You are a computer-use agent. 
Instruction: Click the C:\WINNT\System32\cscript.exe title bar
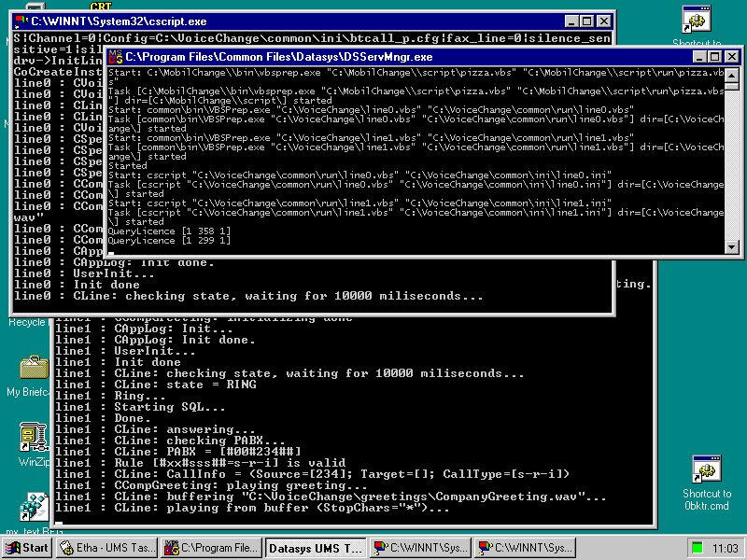[x=313, y=21]
